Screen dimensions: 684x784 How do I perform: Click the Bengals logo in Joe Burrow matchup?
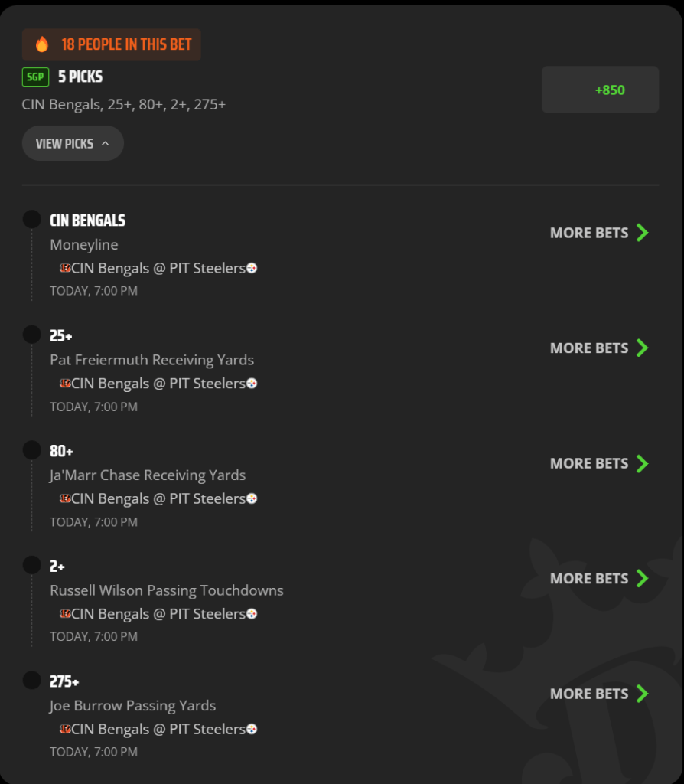[65, 729]
